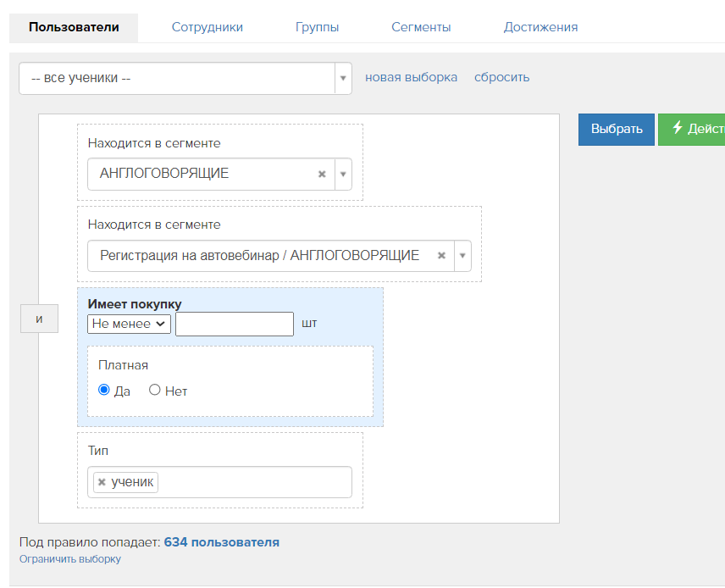Expand the arrow of 'все ученики' combo box

click(x=343, y=78)
